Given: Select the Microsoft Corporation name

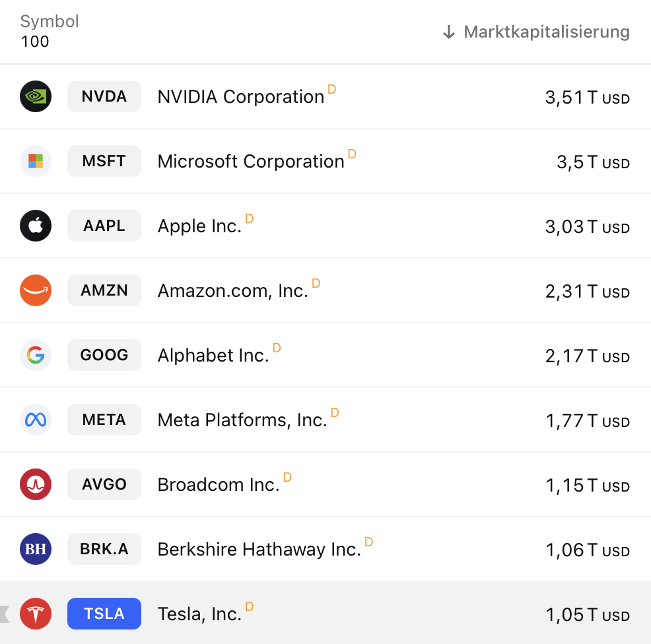Looking at the screenshot, I should [x=251, y=162].
